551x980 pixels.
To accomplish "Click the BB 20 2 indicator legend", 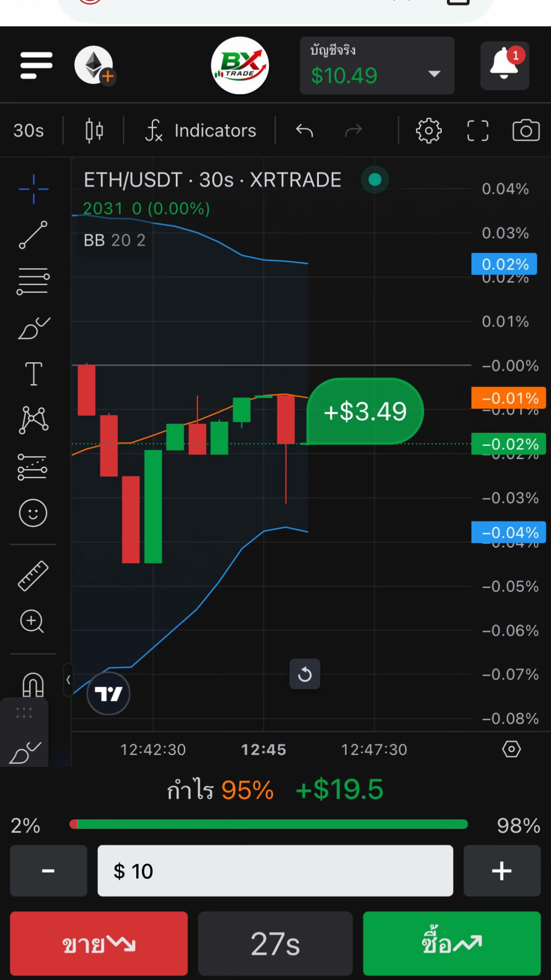I will (115, 240).
